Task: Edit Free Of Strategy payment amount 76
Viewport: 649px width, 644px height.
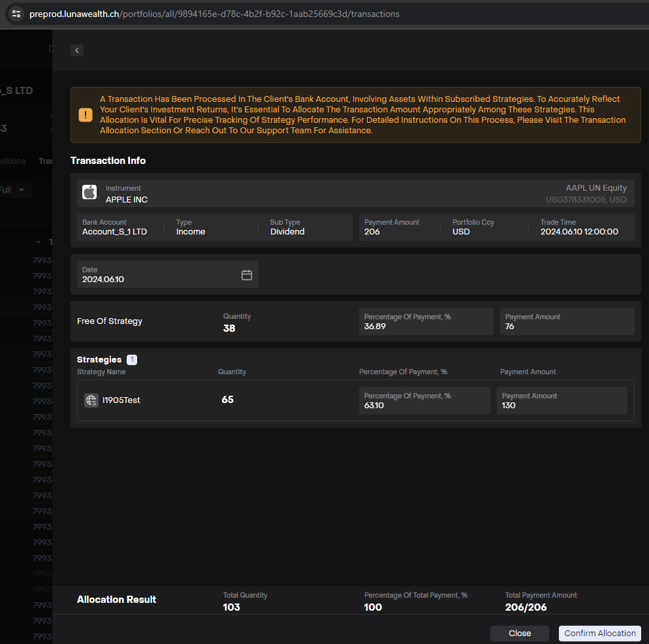Action: [567, 322]
